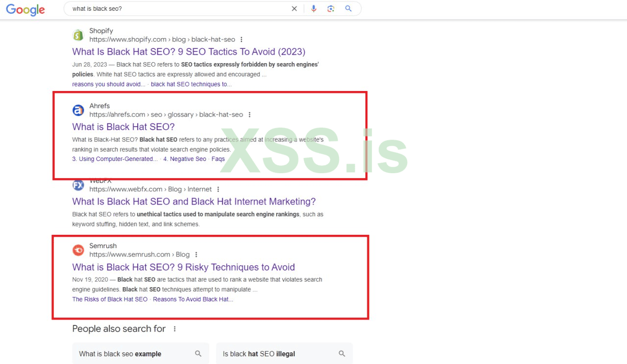Click the Semrush favicon
Viewport: 627px width, 364px height.
[x=78, y=250]
